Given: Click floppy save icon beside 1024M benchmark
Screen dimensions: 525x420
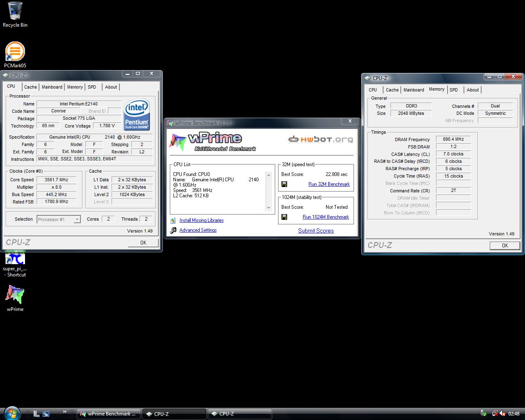Looking at the screenshot, I should (284, 217).
